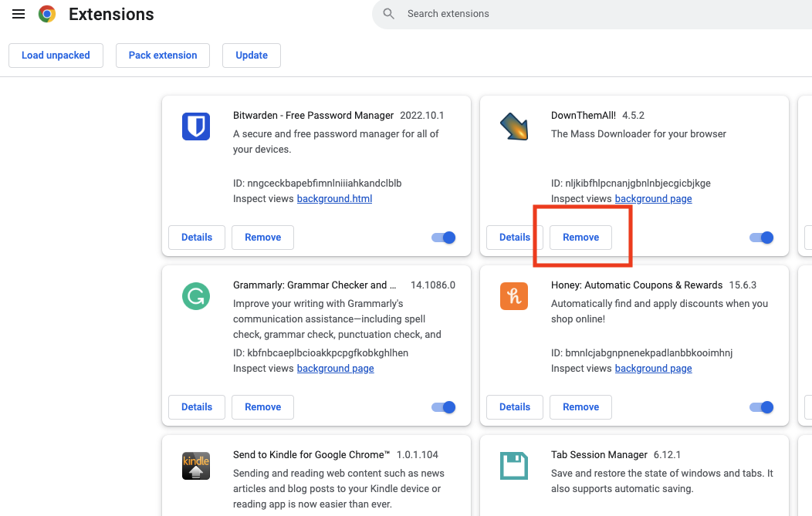Click the Send to Kindle icon
The height and width of the screenshot is (516, 812).
(x=196, y=466)
